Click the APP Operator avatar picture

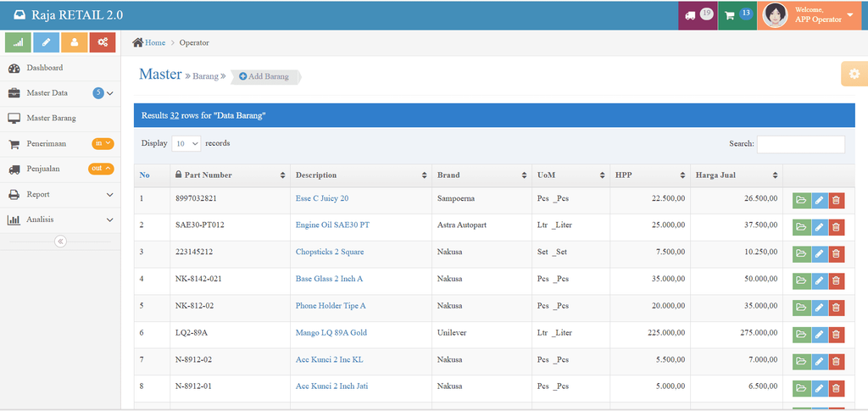[775, 15]
